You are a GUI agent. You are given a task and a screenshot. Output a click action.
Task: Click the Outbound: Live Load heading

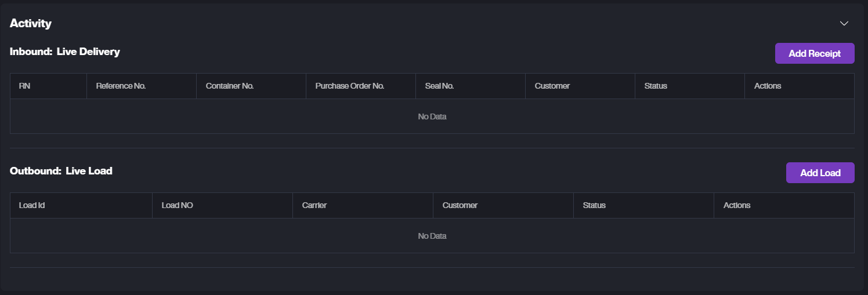pyautogui.click(x=61, y=171)
